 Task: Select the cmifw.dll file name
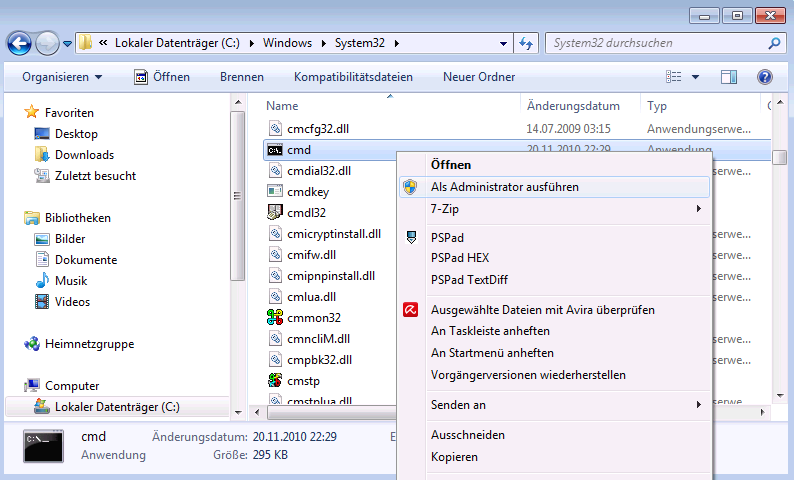pyautogui.click(x=311, y=255)
